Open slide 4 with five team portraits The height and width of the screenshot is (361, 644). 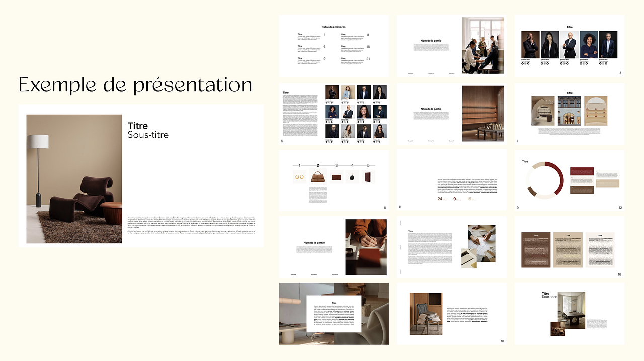570,45
